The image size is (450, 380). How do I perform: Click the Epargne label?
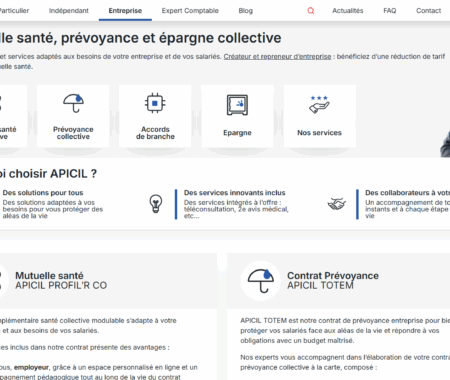click(237, 133)
